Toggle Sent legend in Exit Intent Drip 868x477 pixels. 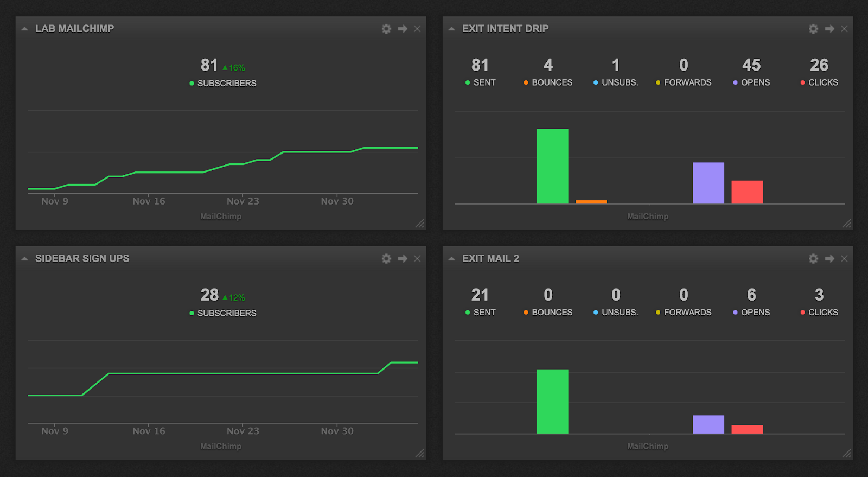point(481,82)
